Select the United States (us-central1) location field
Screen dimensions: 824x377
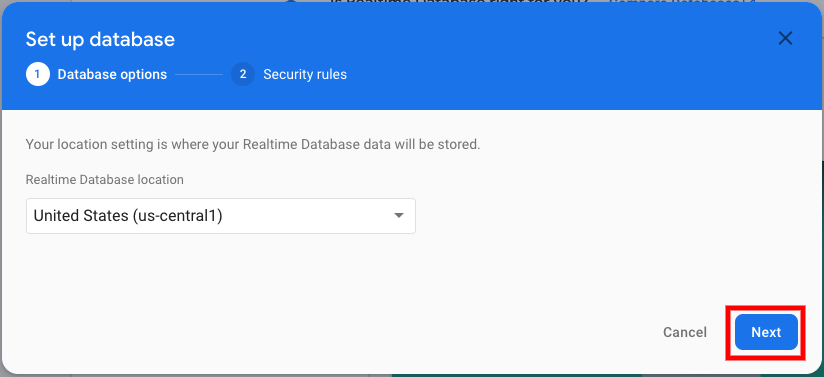(221, 216)
